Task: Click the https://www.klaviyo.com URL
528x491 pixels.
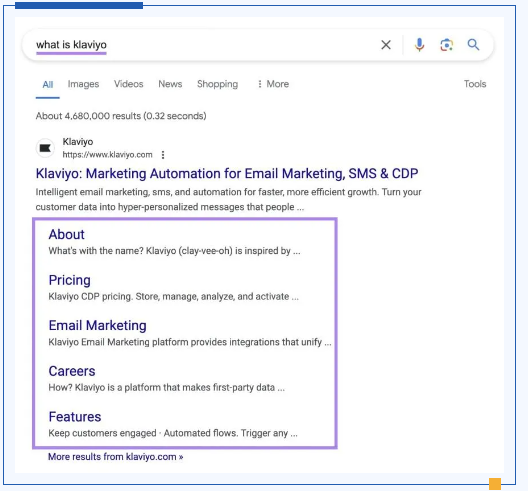Action: click(107, 155)
